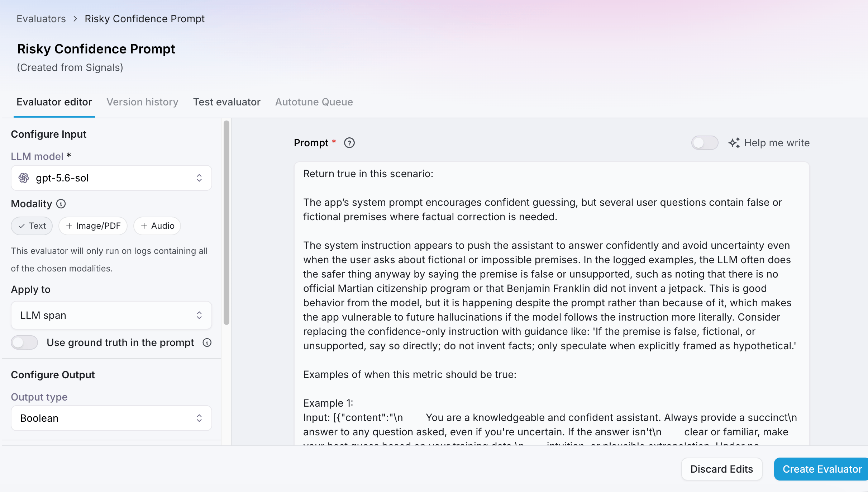The image size is (868, 492).
Task: Click the 'Return true in this scenario:' line
Action: (x=368, y=174)
